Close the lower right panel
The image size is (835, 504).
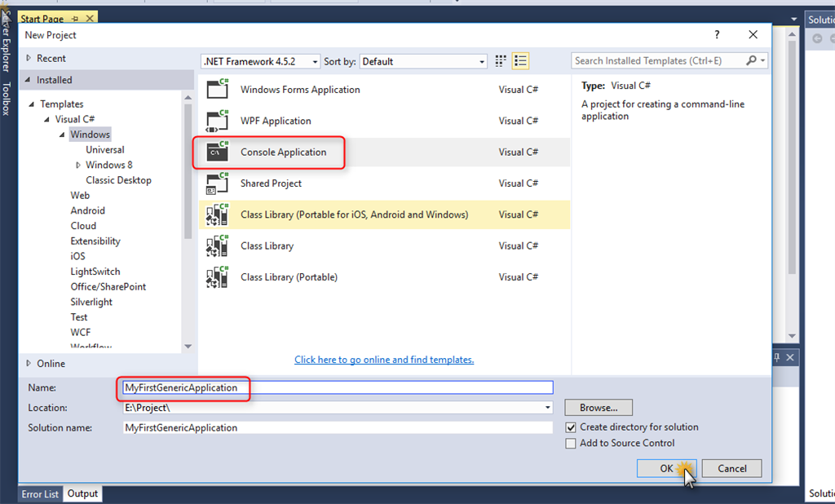pos(790,357)
